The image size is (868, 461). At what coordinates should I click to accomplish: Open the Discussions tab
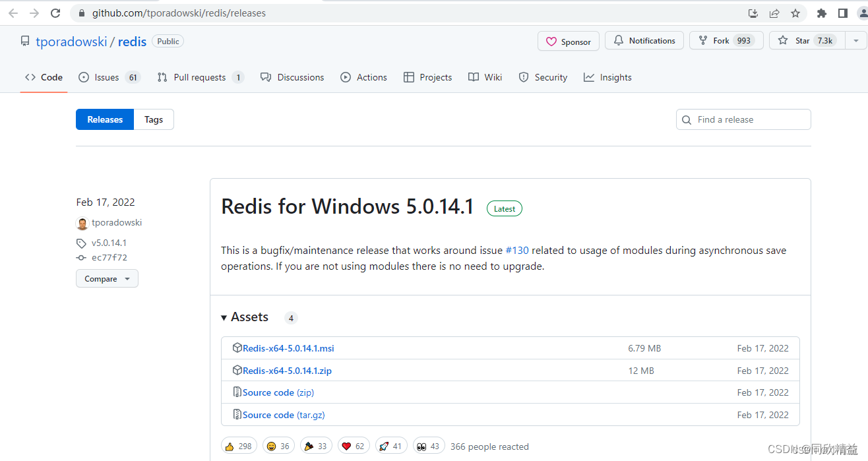292,77
